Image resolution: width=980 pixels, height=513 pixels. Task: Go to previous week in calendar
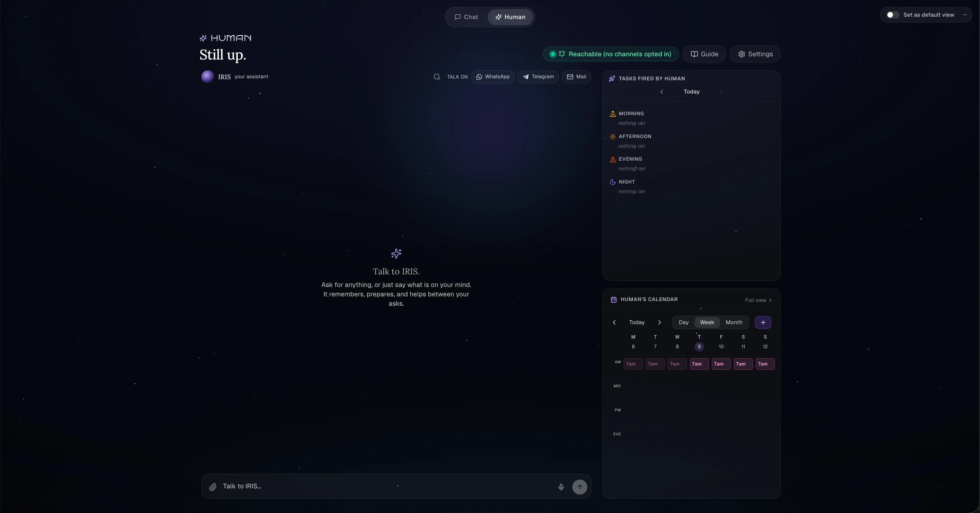[x=614, y=322]
